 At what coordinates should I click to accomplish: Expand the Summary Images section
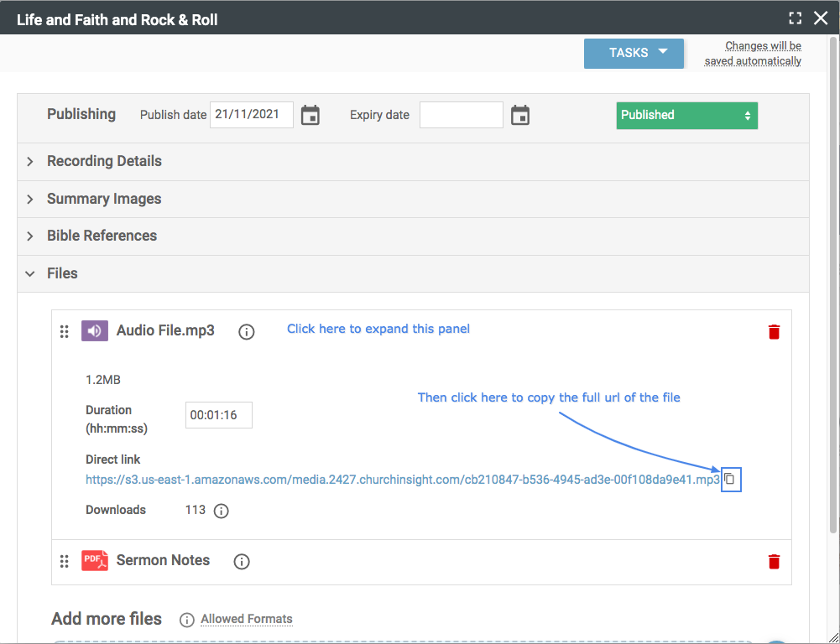pos(104,199)
